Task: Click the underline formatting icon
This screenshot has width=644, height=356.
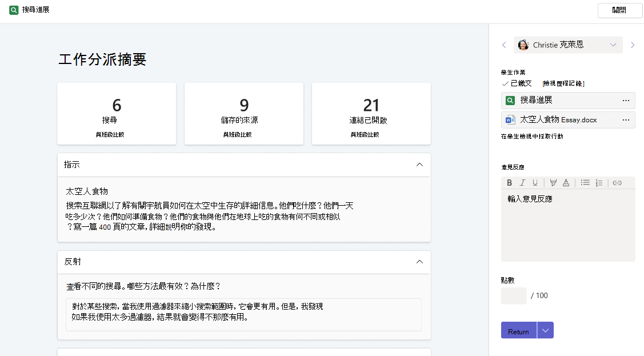Action: [535, 183]
